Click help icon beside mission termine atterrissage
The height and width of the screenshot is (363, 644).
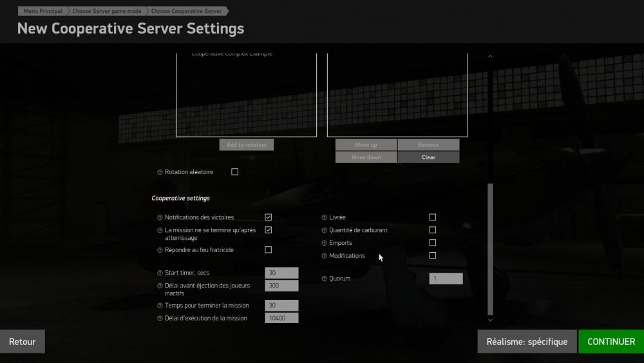[x=160, y=231]
